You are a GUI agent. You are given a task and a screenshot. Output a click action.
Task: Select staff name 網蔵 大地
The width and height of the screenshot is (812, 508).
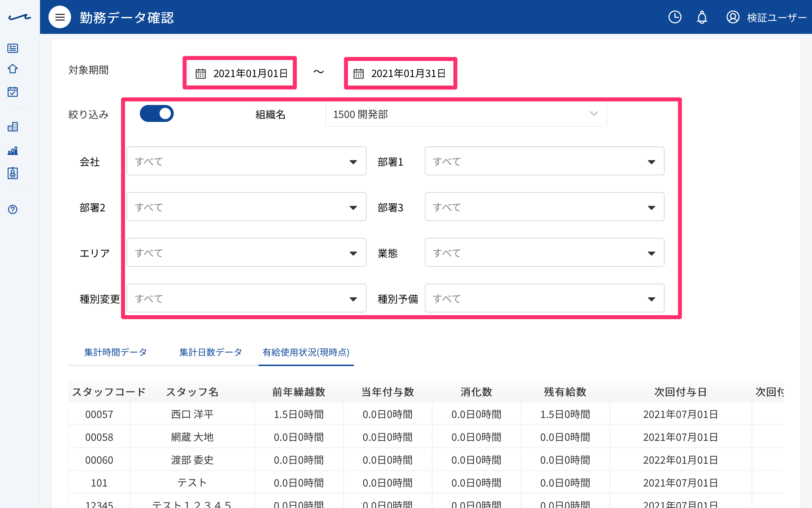coord(192,437)
